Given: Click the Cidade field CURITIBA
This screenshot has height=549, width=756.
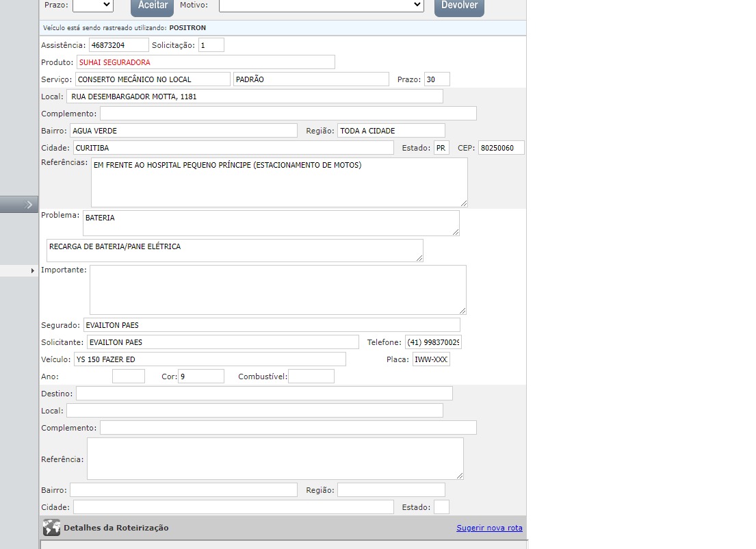Looking at the screenshot, I should [233, 148].
